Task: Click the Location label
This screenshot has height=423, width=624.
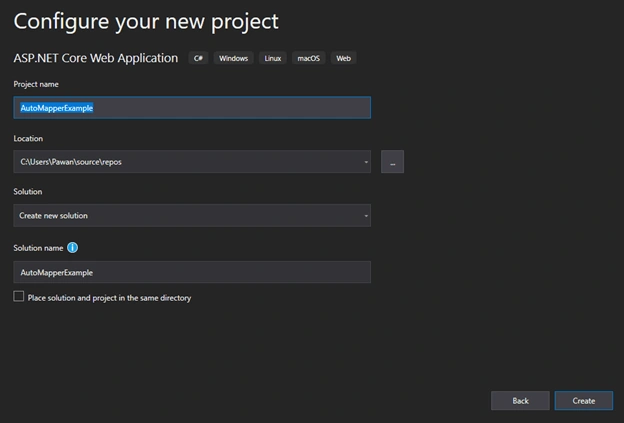Action: coord(28,138)
